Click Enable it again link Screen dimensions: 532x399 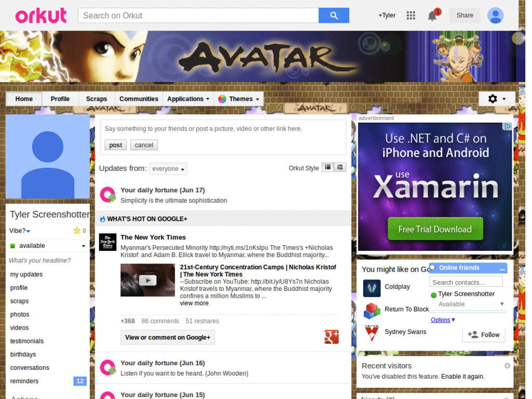pyautogui.click(x=462, y=376)
